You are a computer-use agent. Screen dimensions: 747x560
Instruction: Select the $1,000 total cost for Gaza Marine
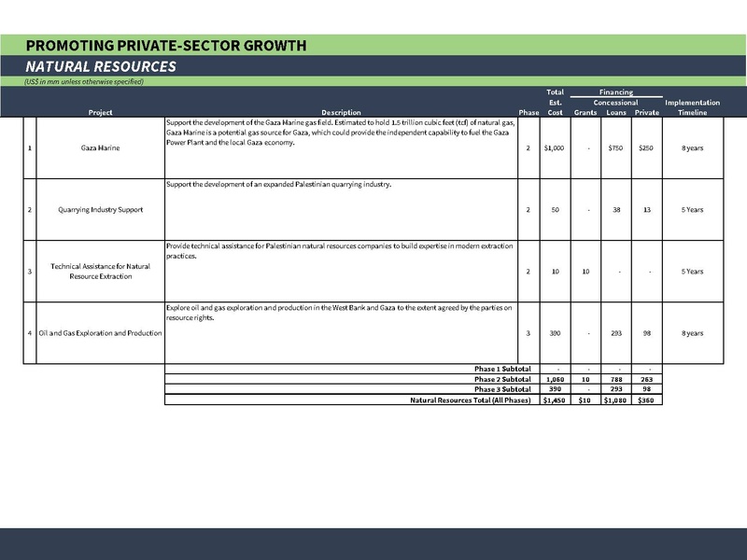click(555, 147)
